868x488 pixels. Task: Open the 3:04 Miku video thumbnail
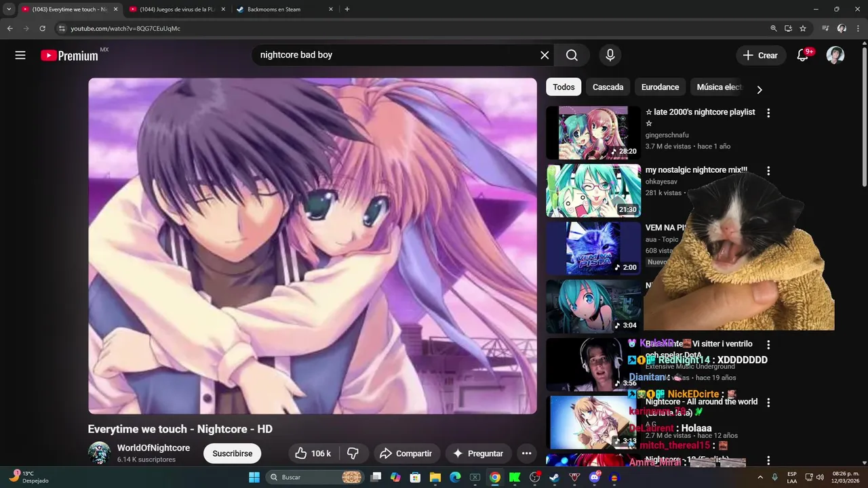click(593, 306)
